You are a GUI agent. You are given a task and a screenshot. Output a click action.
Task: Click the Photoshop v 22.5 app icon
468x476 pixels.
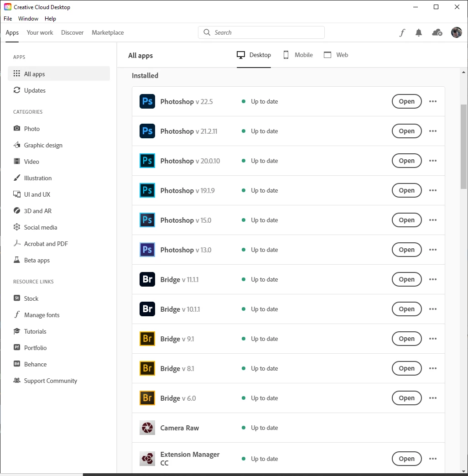[147, 101]
